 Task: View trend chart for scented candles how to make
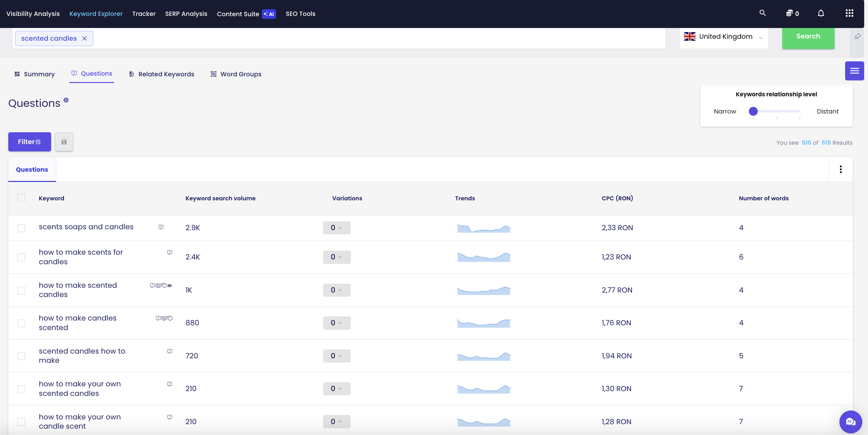tap(484, 356)
